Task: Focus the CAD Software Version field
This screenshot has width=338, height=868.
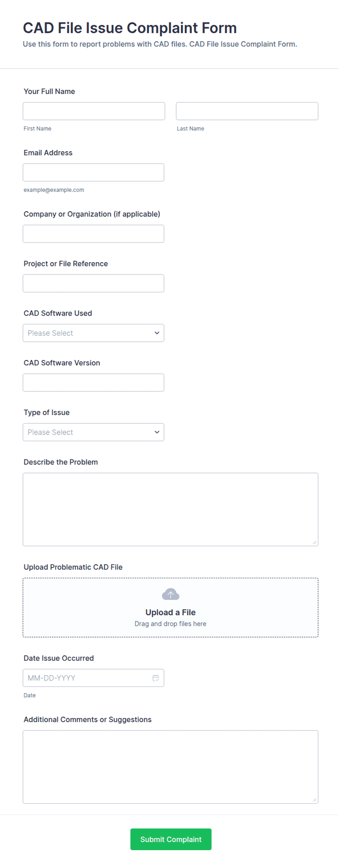Action: (x=93, y=383)
